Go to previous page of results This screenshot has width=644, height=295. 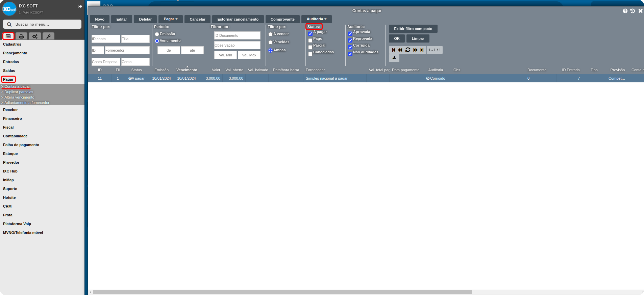tap(400, 50)
